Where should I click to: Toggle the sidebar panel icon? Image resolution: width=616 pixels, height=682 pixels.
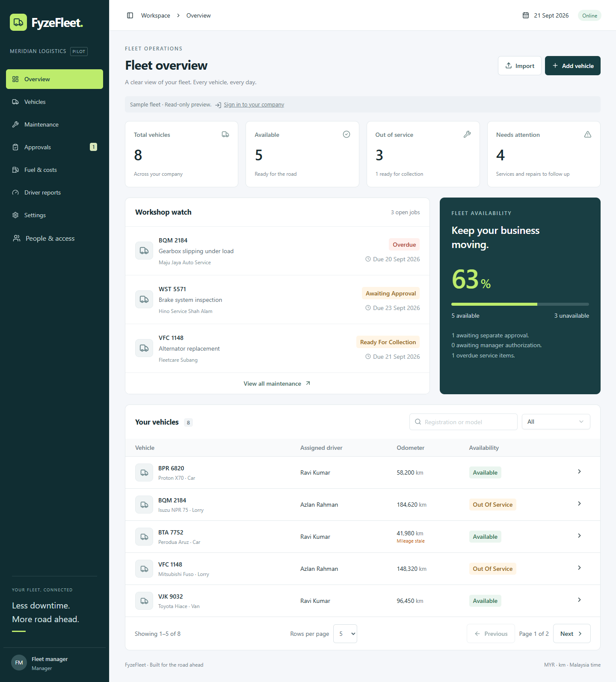coord(130,15)
